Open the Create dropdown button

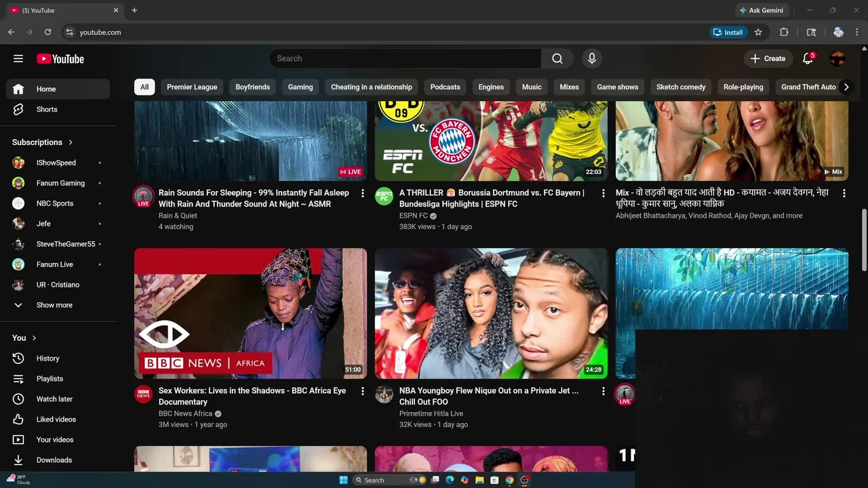click(768, 58)
